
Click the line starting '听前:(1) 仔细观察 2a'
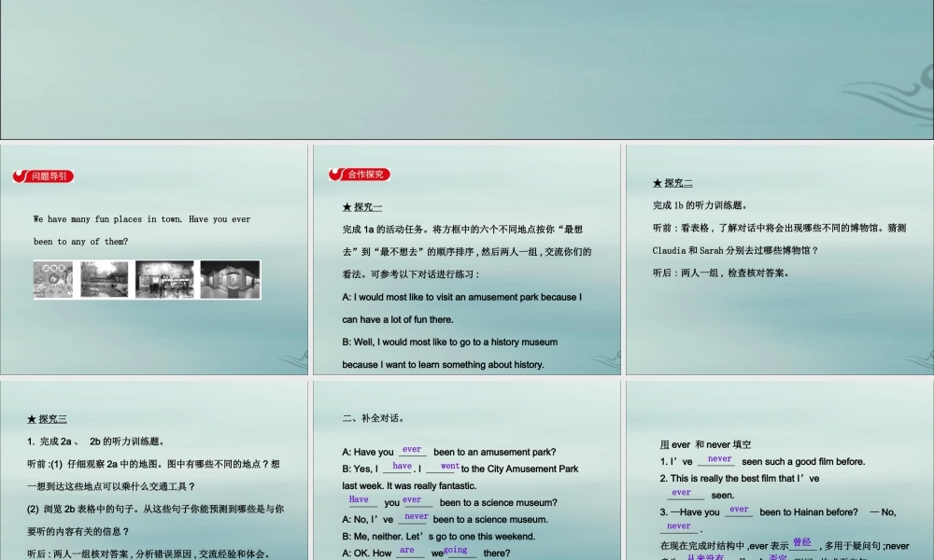(153, 464)
